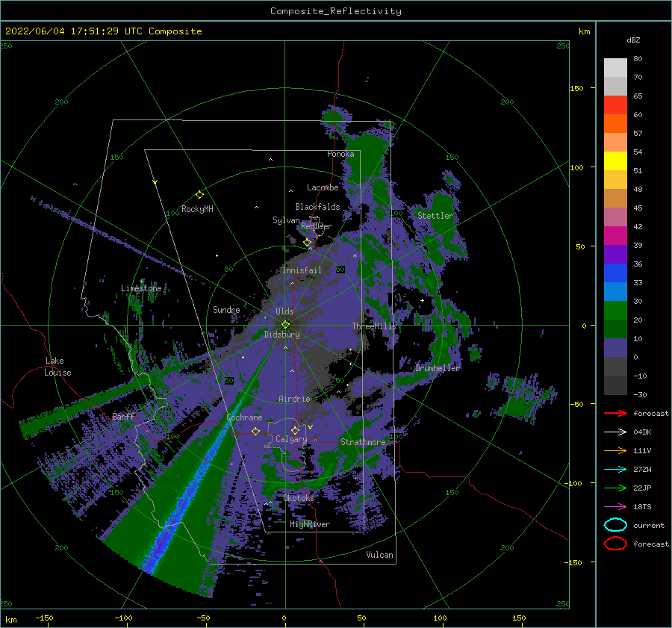Click the RockyMH label
Viewport: 672px width, 628px height.
coord(197,209)
